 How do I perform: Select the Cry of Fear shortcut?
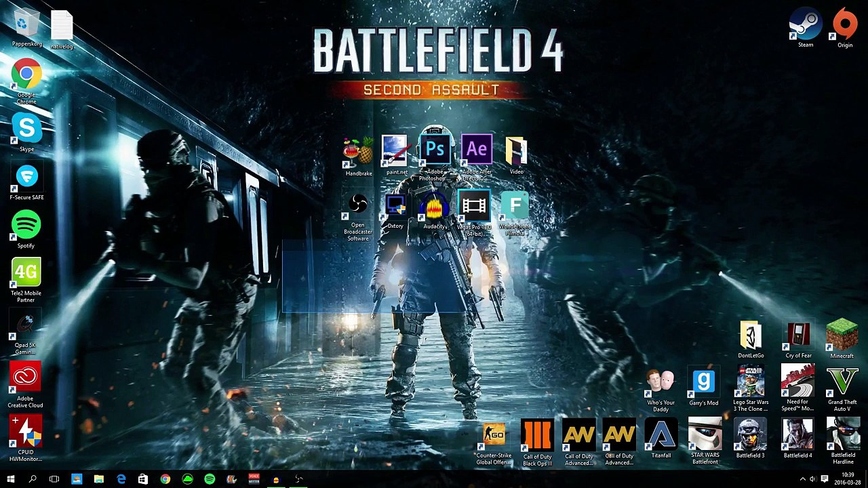[x=798, y=339]
